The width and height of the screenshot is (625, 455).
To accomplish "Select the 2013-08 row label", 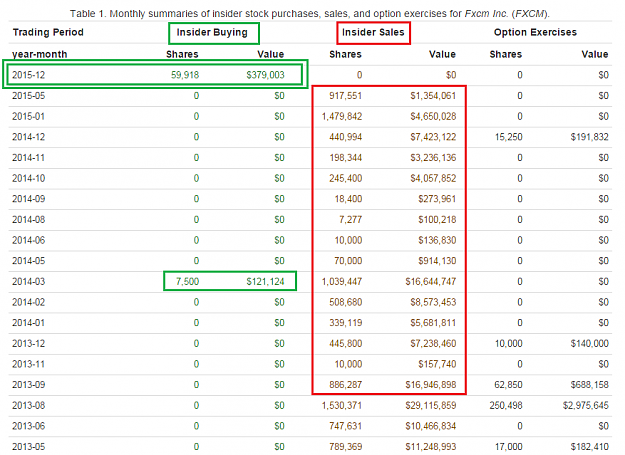I will (x=28, y=406).
